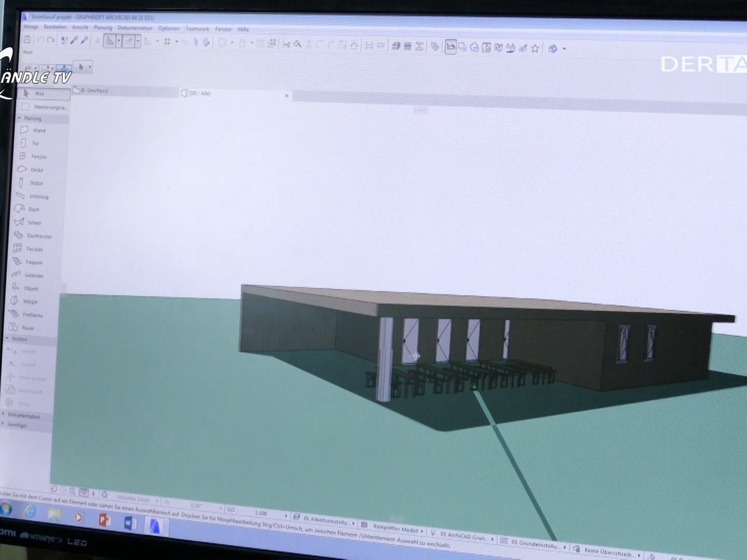Activate the Morph tool
Viewport: 747px width, 560px height.
[30, 302]
